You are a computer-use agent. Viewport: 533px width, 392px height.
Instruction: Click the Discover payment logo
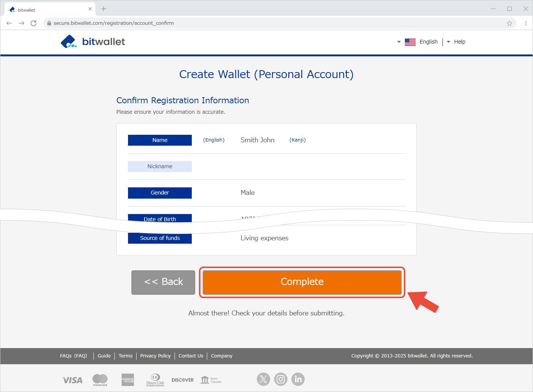tap(183, 380)
